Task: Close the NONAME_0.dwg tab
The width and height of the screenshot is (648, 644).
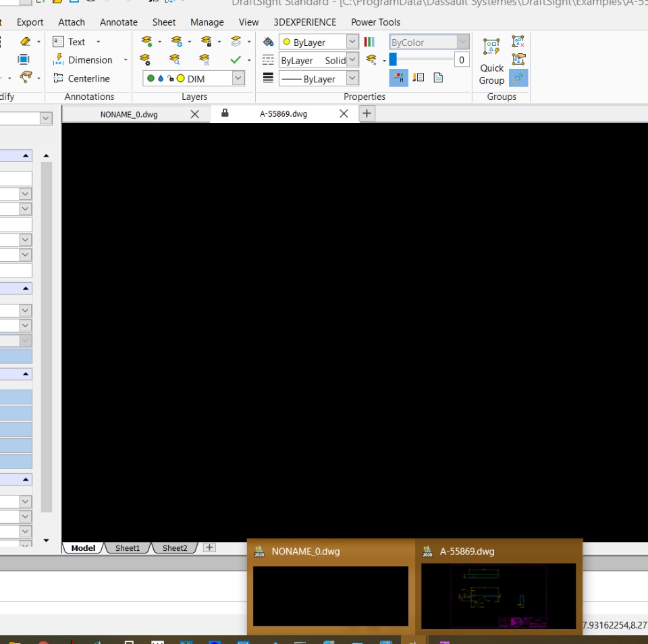Action: tap(194, 115)
